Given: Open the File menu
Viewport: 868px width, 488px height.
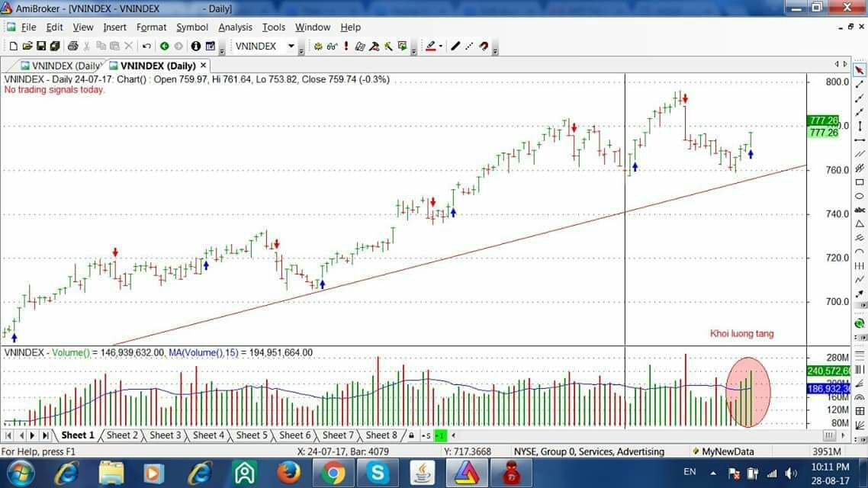Looking at the screenshot, I should click(28, 27).
